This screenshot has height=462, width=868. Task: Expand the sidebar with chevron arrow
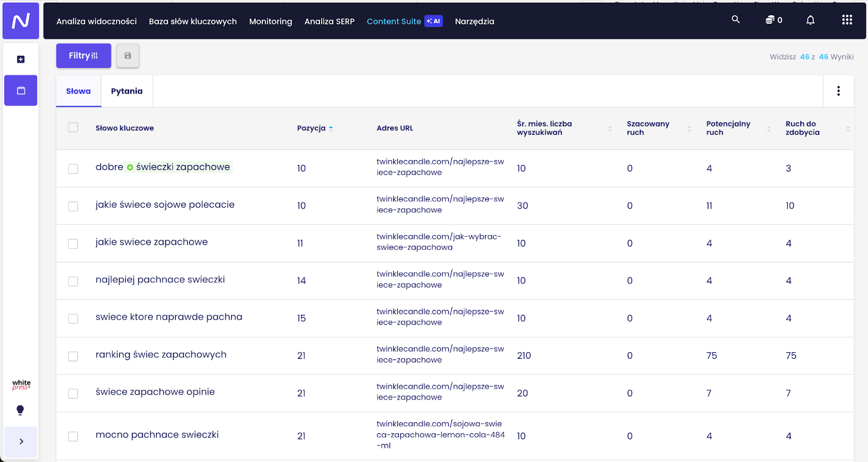(x=21, y=441)
